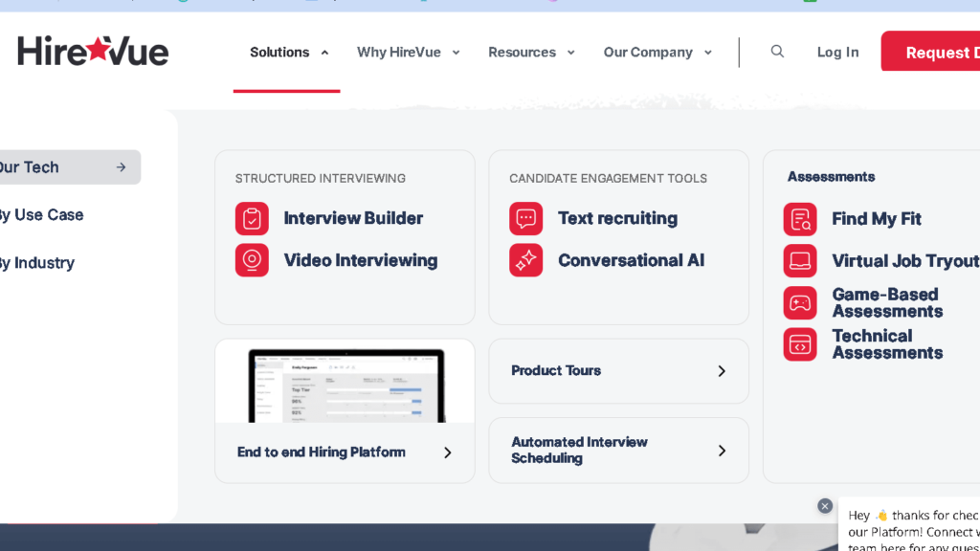Open the chat greeting message bubble

coord(909,525)
